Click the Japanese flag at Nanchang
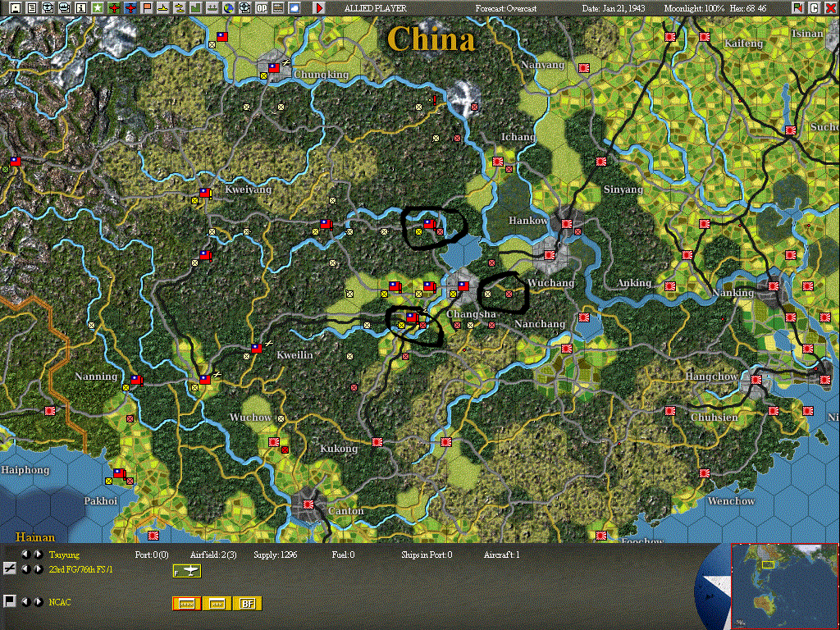Screen dimensions: 840x630 pos(584,317)
